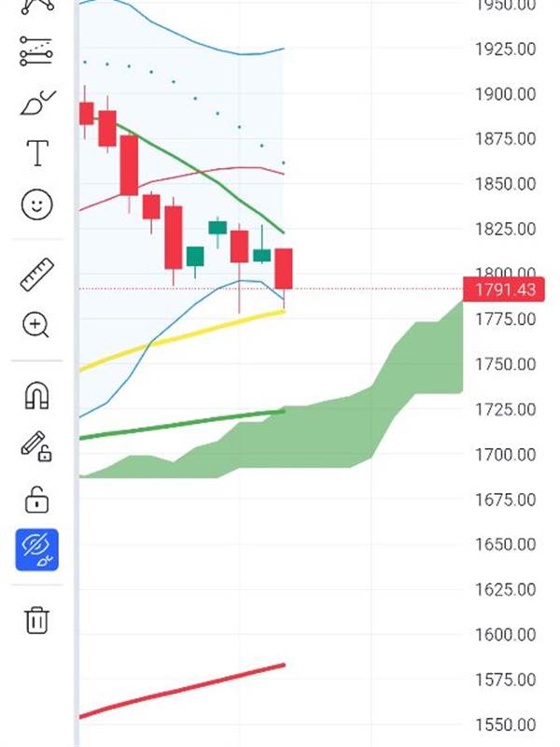Viewport: 560px width, 747px height.
Task: Select the Patterns tool at the top of the toolbar
Action: pos(36,5)
